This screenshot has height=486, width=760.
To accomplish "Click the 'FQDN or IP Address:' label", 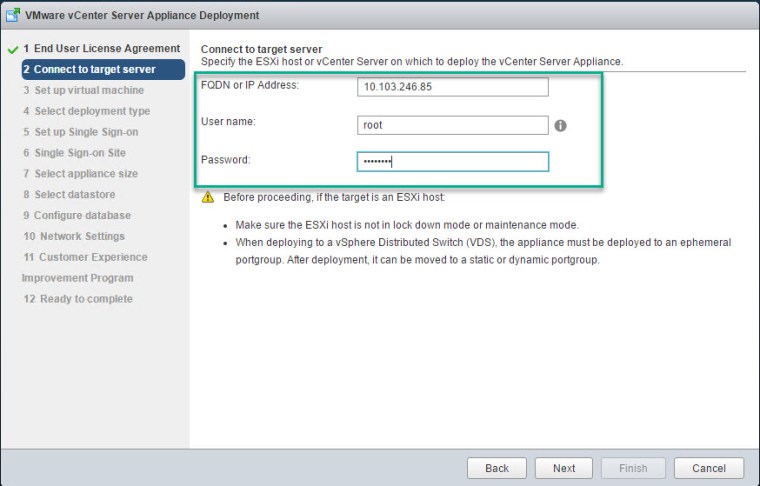I will pos(250,85).
